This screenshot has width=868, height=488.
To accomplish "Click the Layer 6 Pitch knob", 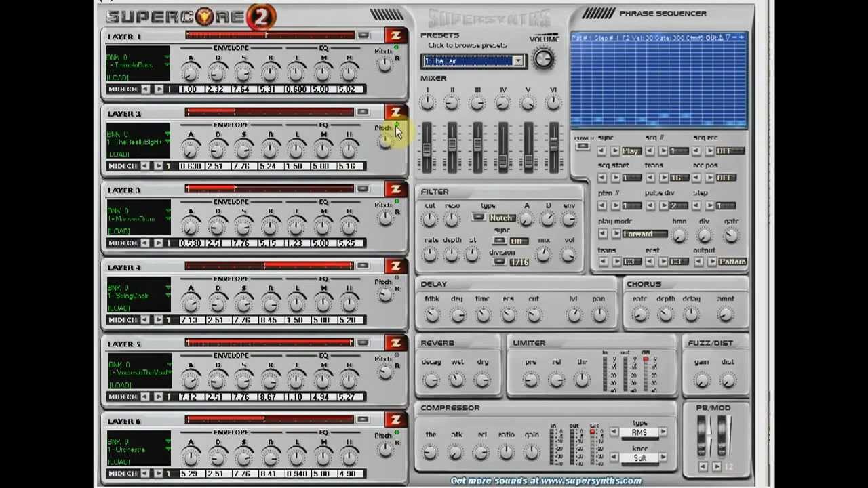I will click(x=384, y=448).
